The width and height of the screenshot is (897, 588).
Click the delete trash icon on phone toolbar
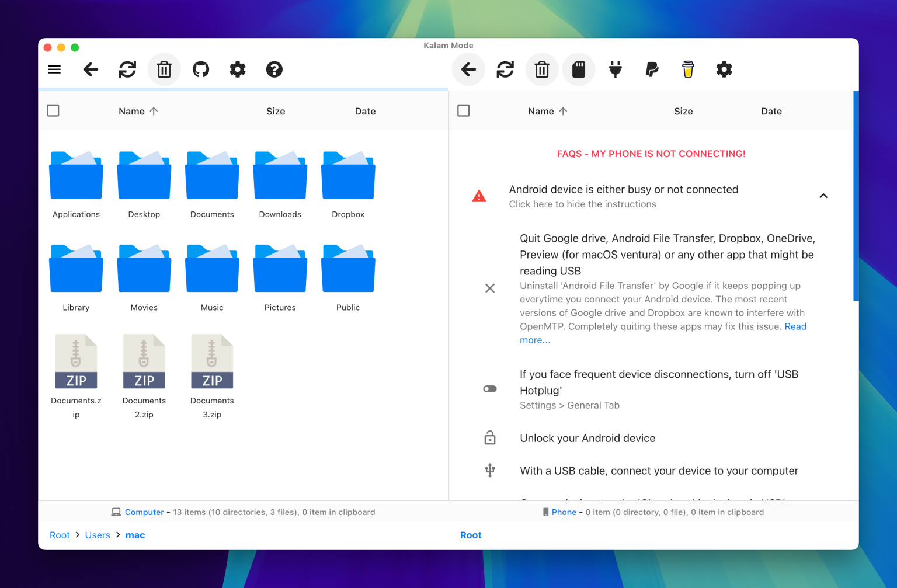[541, 69]
